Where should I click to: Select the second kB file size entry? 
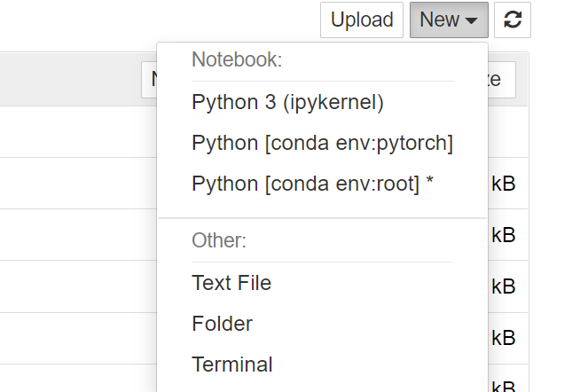pyautogui.click(x=504, y=235)
